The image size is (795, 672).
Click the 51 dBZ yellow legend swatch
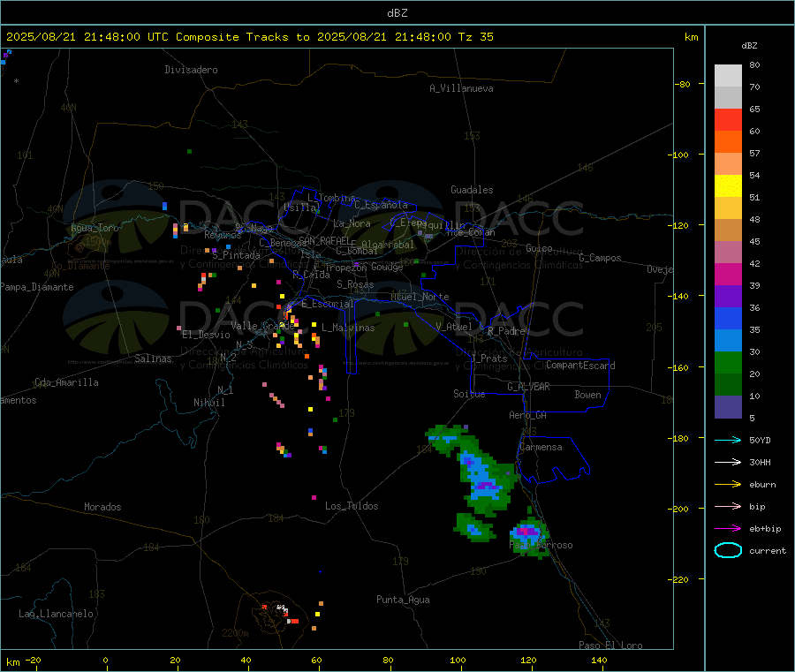(728, 186)
